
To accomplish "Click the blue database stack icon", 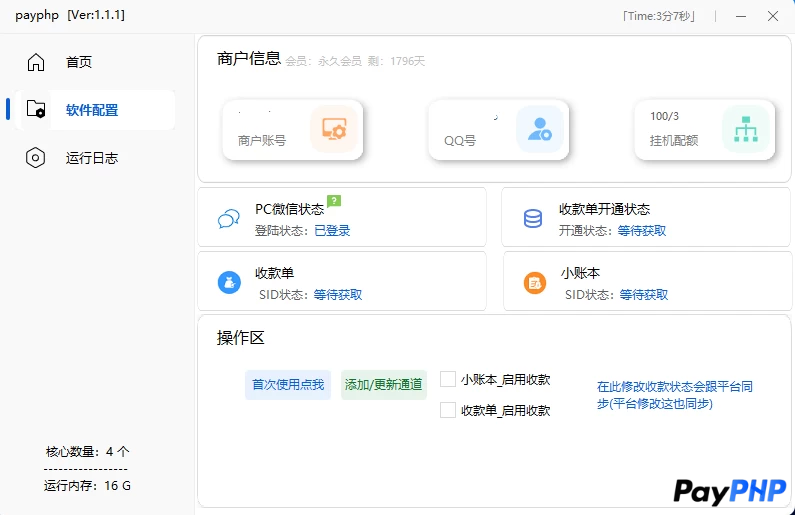I will click(x=533, y=218).
